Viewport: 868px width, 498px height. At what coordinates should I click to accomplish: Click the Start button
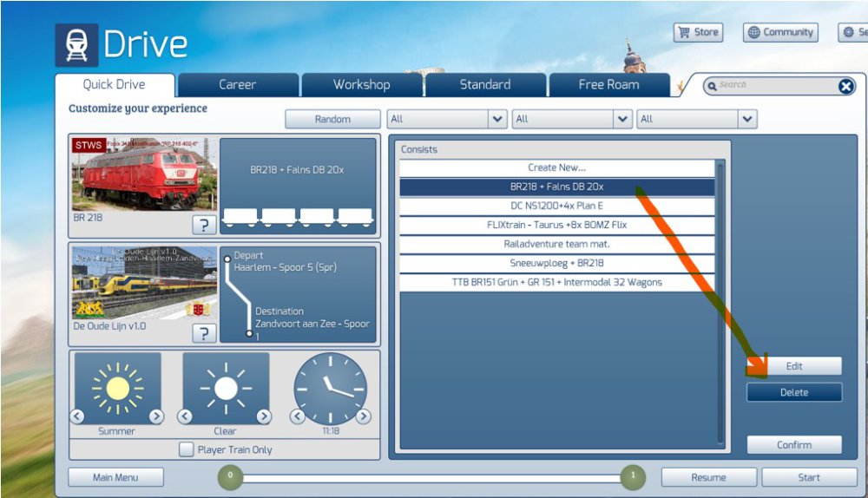(x=808, y=477)
